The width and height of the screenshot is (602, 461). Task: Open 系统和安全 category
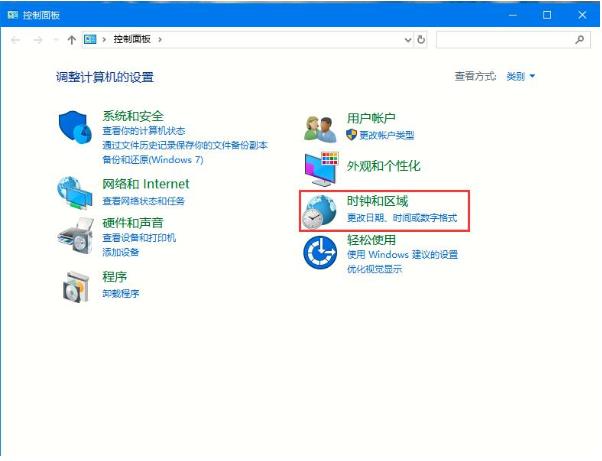pyautogui.click(x=133, y=116)
